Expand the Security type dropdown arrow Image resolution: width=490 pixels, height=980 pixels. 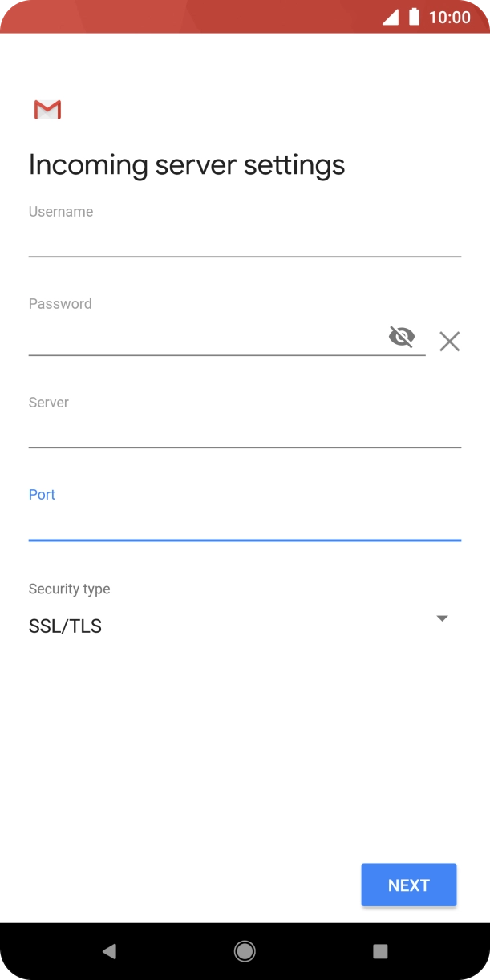coord(442,618)
